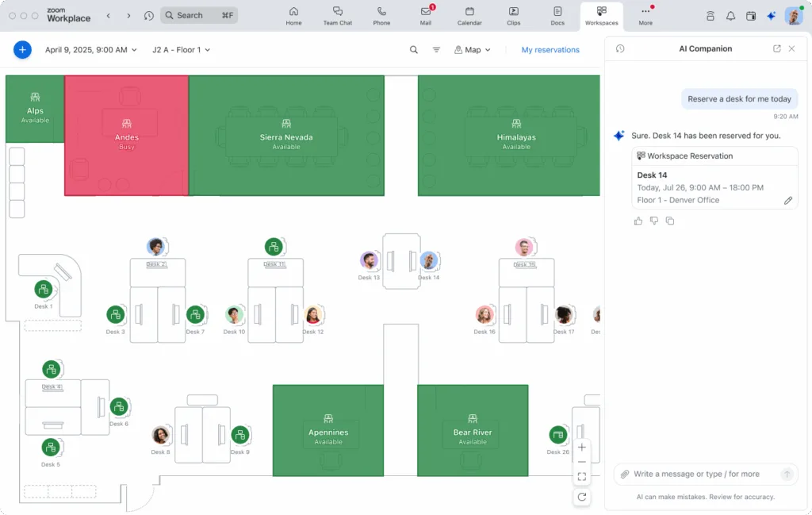The width and height of the screenshot is (812, 515).
Task: Pop out the AI Companion panel
Action: [777, 48]
